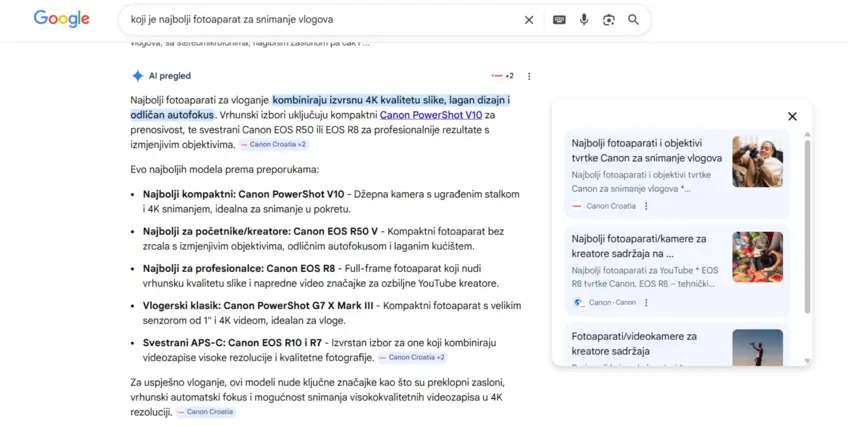Click the sources panel scroll up arrow
The image size is (848, 426).
click(x=807, y=134)
